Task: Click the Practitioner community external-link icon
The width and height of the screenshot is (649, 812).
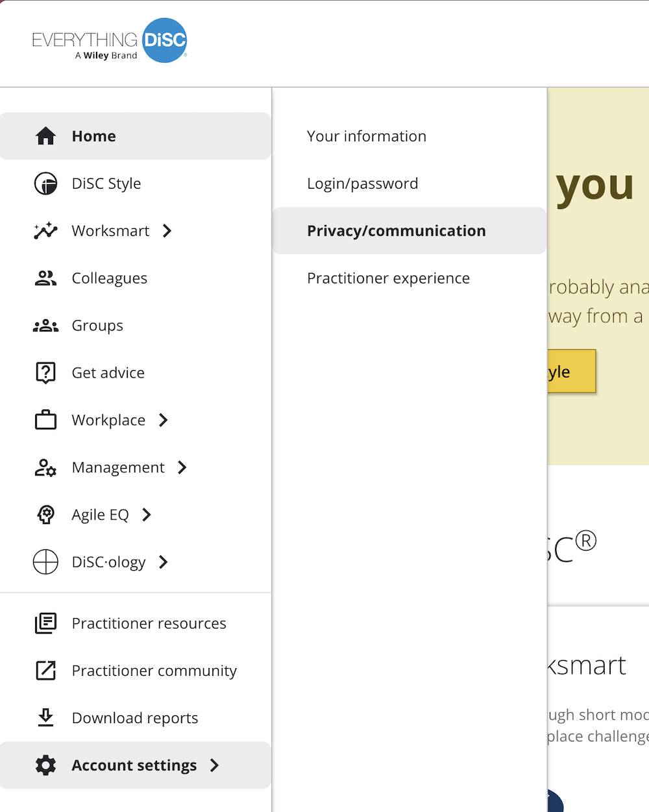Action: point(45,671)
